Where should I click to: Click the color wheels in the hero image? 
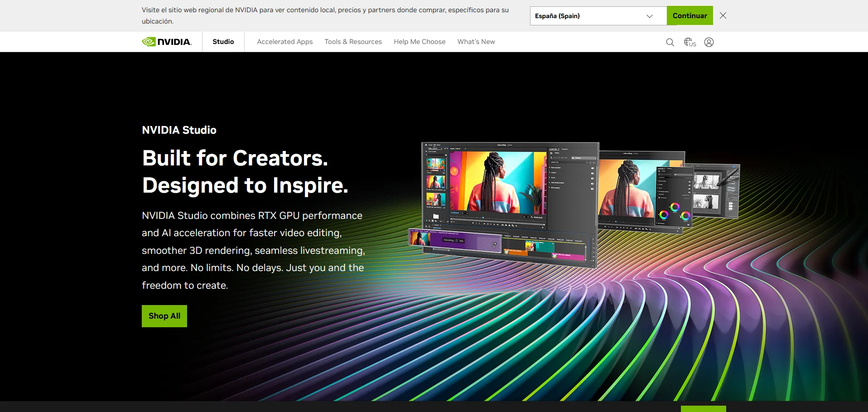point(674,212)
